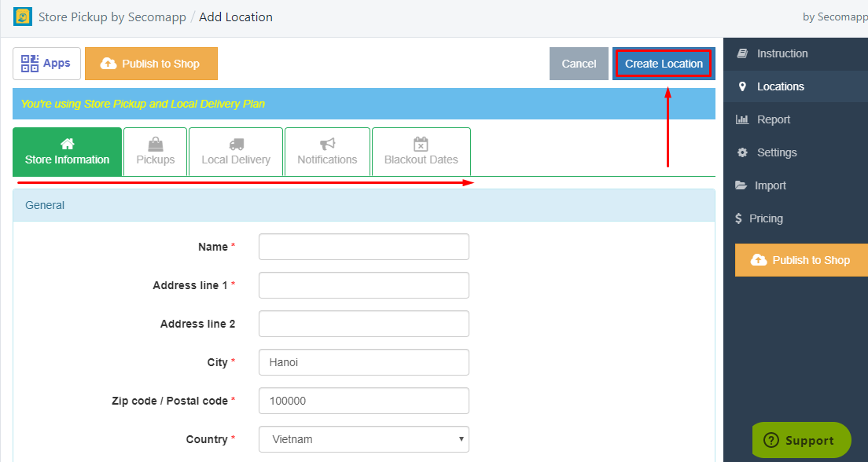Image resolution: width=868 pixels, height=462 pixels.
Task: Click the Apps QR grid icon
Action: [x=30, y=64]
